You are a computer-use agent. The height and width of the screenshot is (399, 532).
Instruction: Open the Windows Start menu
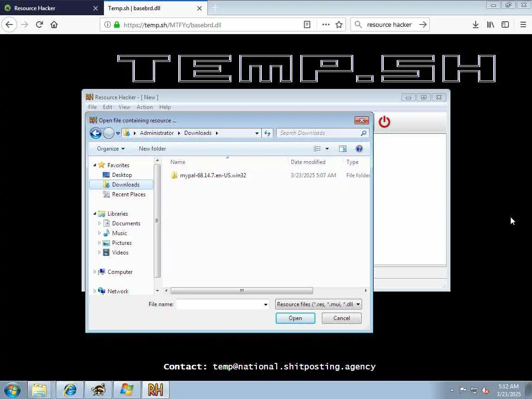12,390
